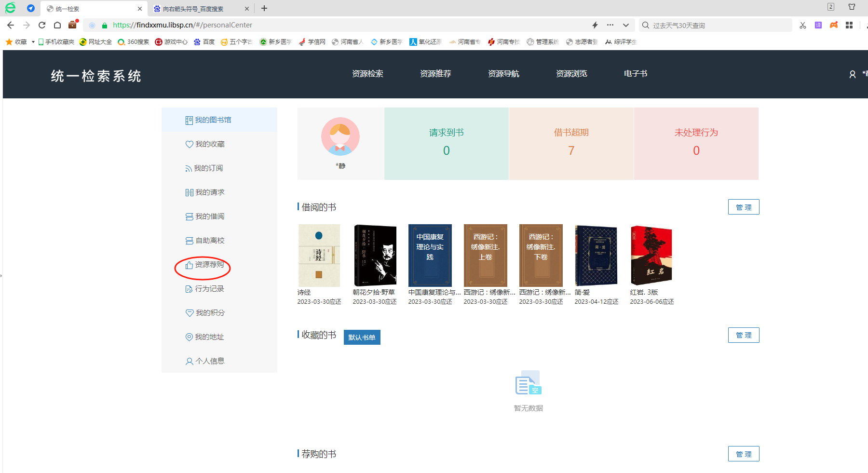Click the browser refresh icon
This screenshot has height=473, width=868.
point(42,25)
